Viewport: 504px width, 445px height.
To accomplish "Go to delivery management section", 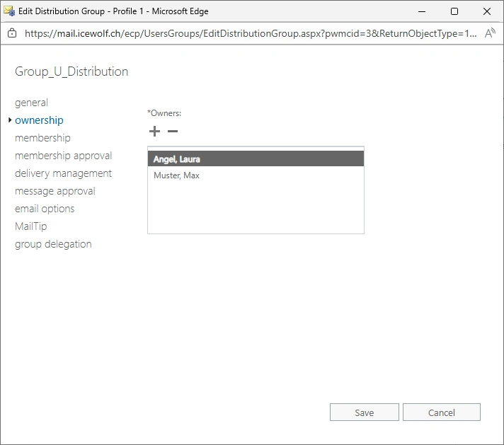I will click(63, 173).
